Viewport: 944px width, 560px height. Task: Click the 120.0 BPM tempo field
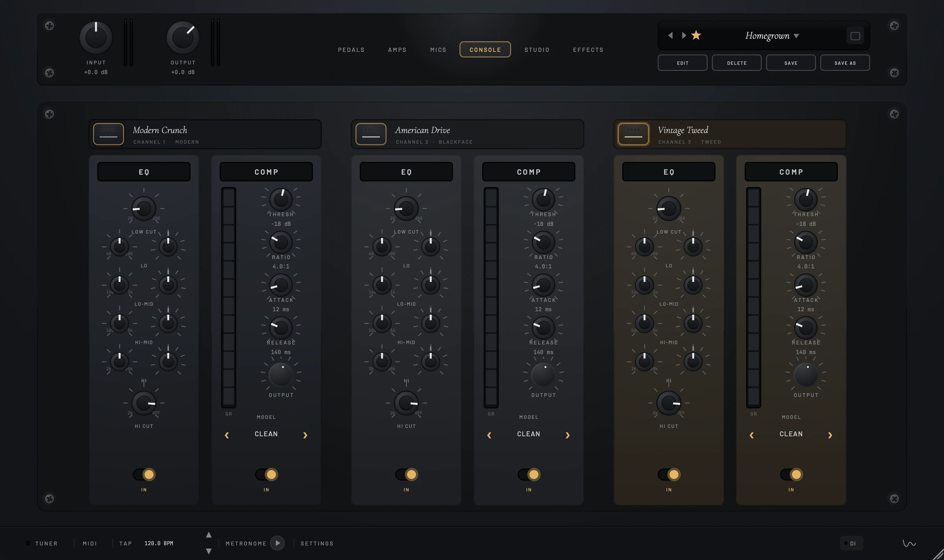159,543
